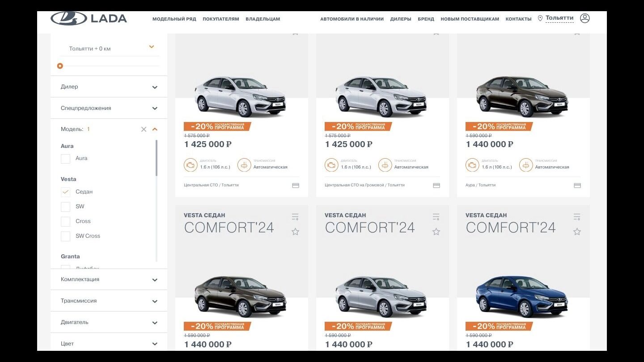The width and height of the screenshot is (644, 362).
Task: Tick the Cross checkbox under Vesta
Action: pyautogui.click(x=66, y=222)
